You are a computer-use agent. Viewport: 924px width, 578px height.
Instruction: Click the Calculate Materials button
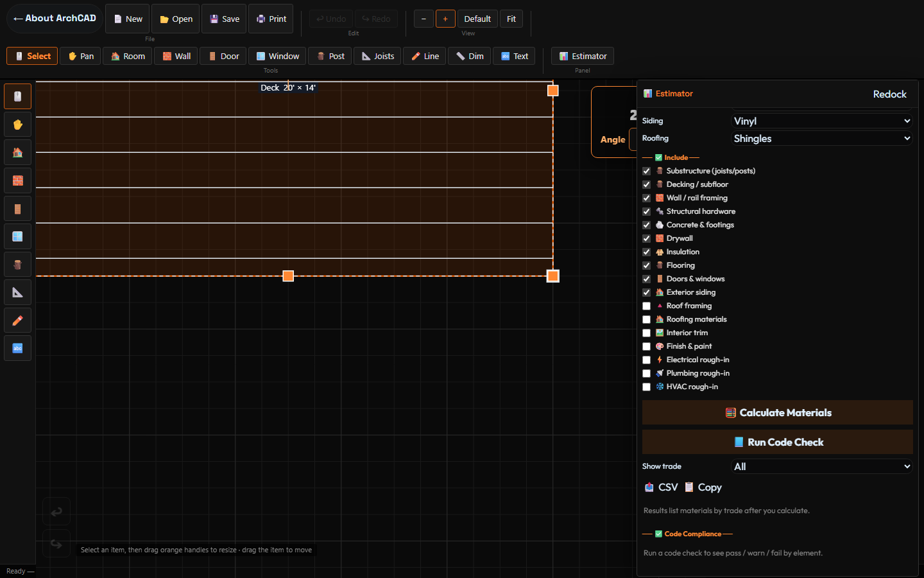778,412
